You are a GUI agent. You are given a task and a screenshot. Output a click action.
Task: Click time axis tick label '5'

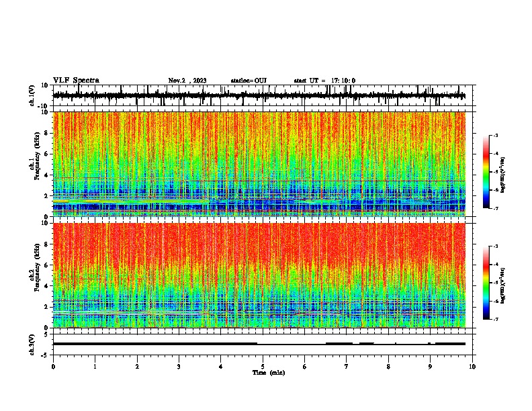tap(263, 367)
